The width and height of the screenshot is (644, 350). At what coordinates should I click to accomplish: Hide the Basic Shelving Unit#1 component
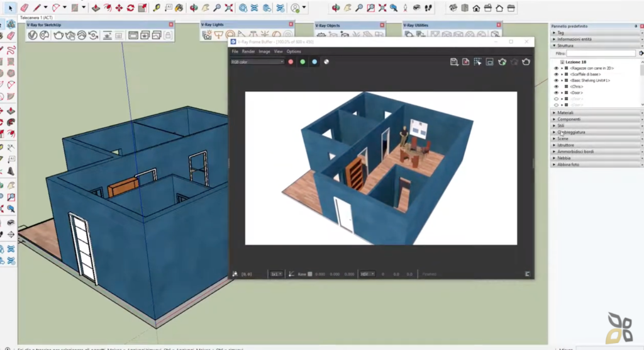pyautogui.click(x=556, y=81)
